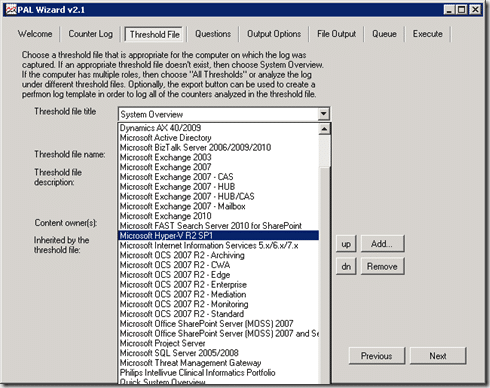Open the Output Options tab
Viewport: 490px width, 388px height.
[x=274, y=34]
